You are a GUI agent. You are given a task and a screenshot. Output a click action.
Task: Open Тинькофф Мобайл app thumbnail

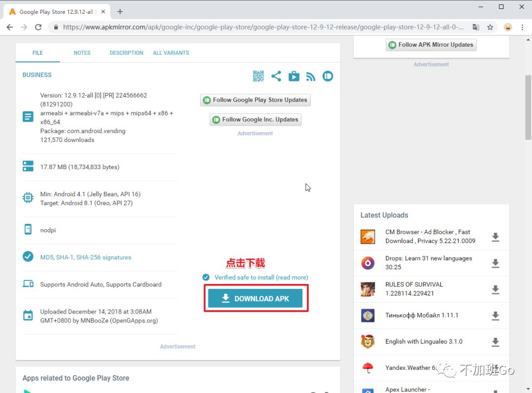(368, 316)
